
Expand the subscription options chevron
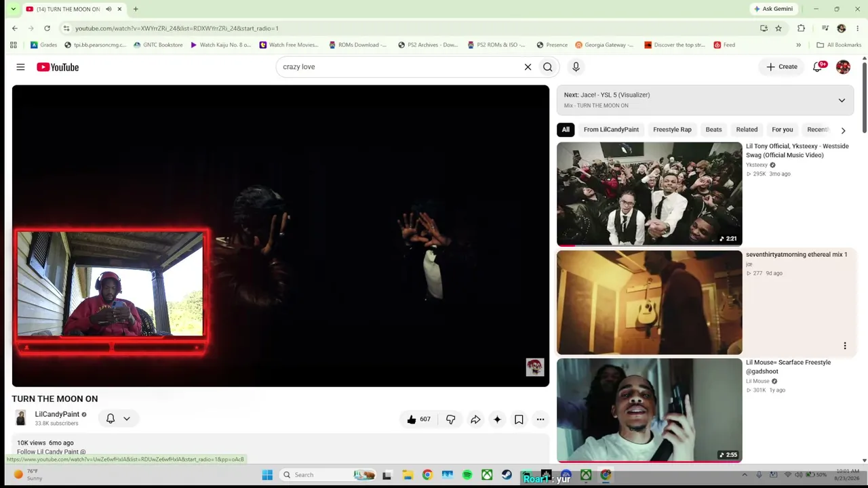[127, 419]
